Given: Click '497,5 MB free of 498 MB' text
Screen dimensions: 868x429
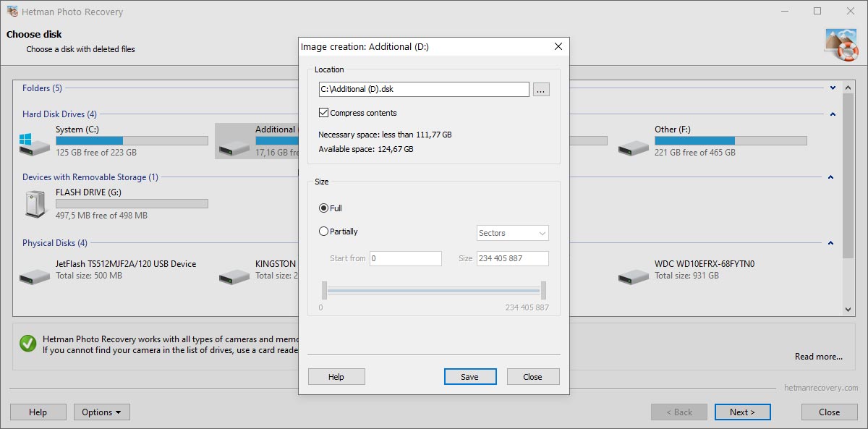Looking at the screenshot, I should point(101,216).
